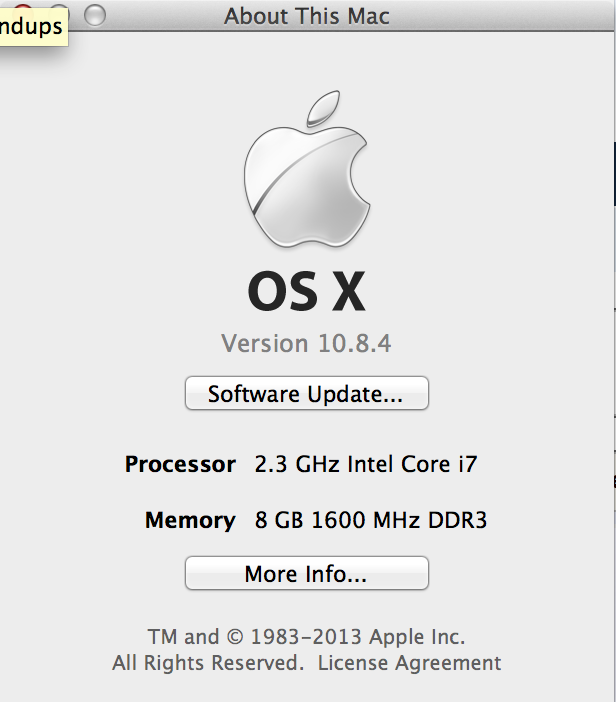Click the All Rights Reserved text

pos(208,663)
